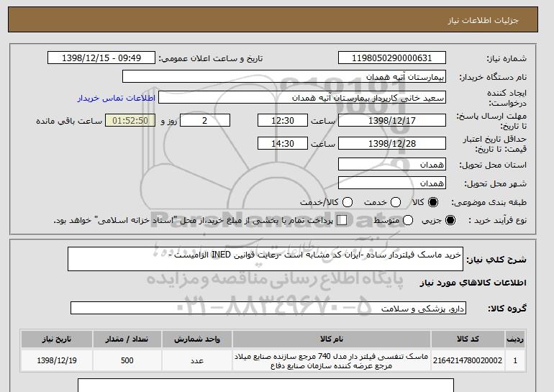Screen dimensions: 554x392
Task: Open the buyer contact information link
Action: 117,98
